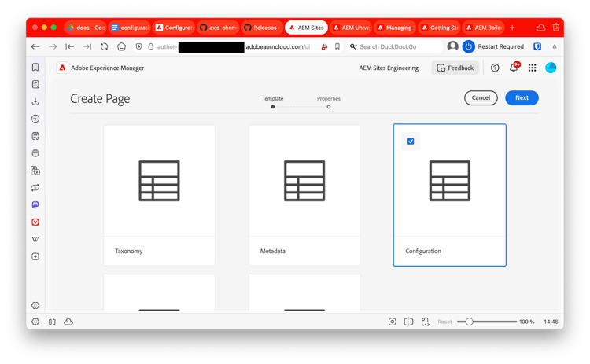Click the Rewind navigation button

click(x=69, y=46)
